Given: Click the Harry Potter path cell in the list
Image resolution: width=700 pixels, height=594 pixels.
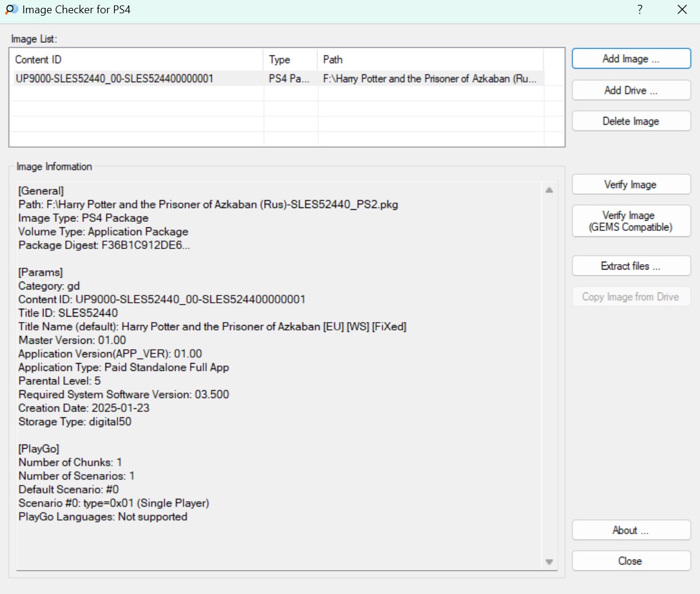Looking at the screenshot, I should pos(430,78).
